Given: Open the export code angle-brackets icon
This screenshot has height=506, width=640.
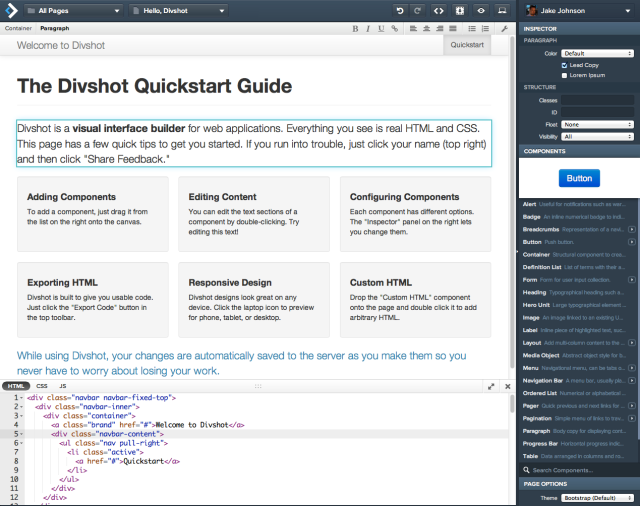Looking at the screenshot, I should pos(438,11).
